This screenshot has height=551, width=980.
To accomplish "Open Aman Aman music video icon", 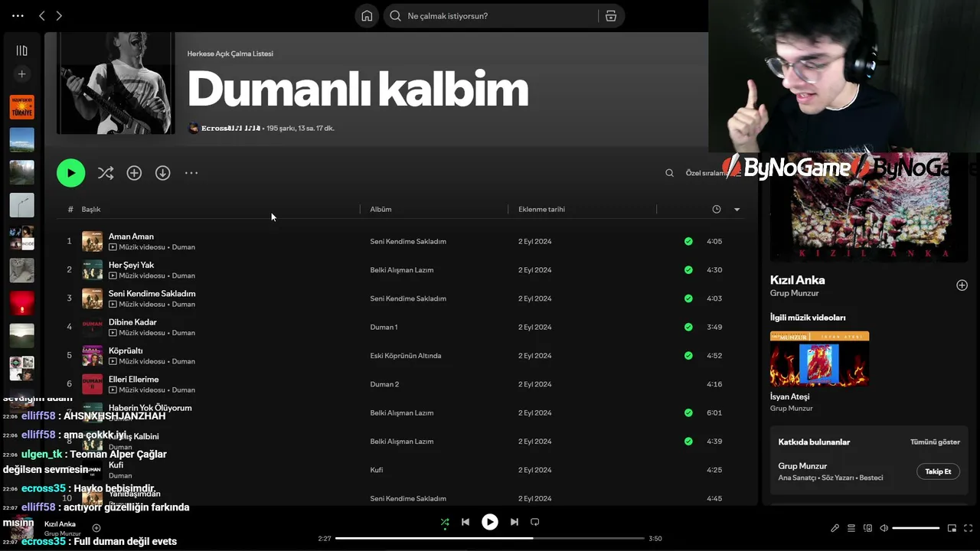I will [113, 247].
